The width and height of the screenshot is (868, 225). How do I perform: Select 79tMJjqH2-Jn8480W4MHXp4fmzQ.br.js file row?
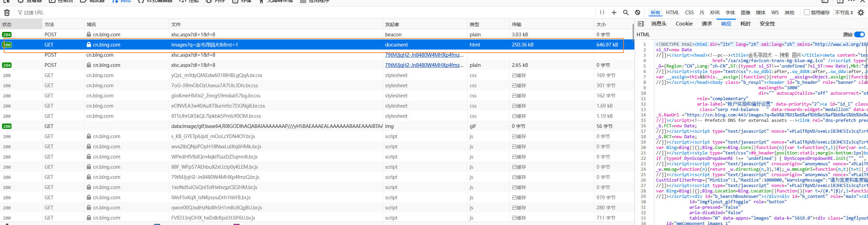[317, 177]
